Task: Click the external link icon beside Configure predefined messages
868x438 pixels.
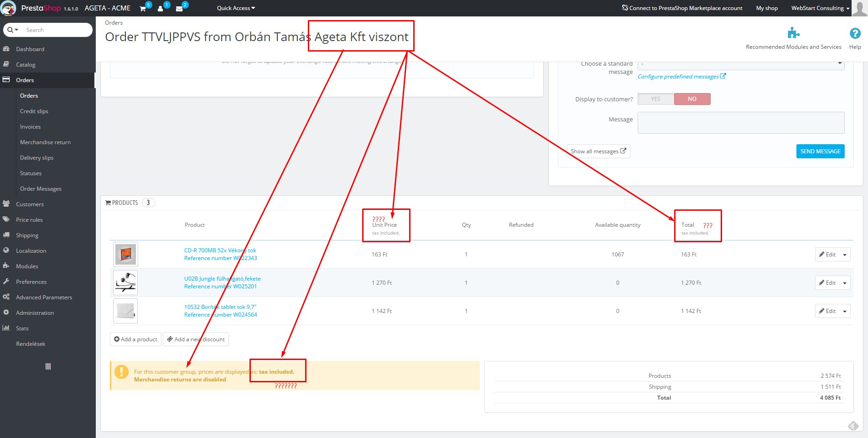Action: [723, 76]
